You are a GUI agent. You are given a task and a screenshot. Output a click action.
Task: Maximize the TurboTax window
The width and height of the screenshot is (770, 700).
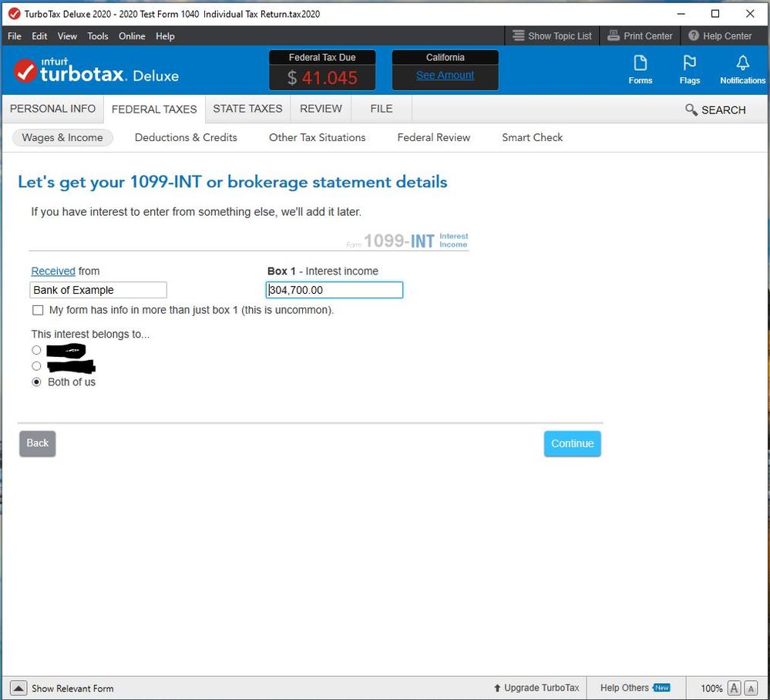[x=715, y=14]
